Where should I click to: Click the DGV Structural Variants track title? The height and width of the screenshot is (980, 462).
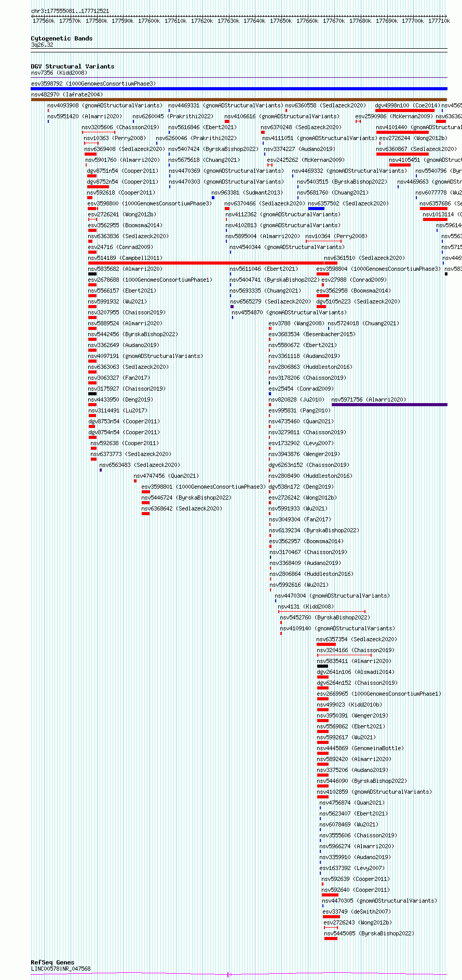73,66
